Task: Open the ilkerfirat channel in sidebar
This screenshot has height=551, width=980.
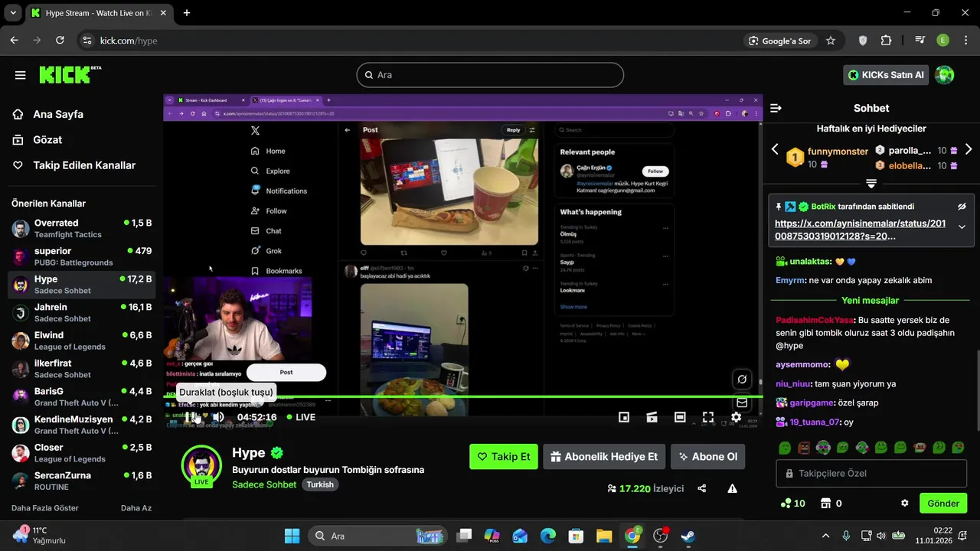Action: (x=81, y=369)
